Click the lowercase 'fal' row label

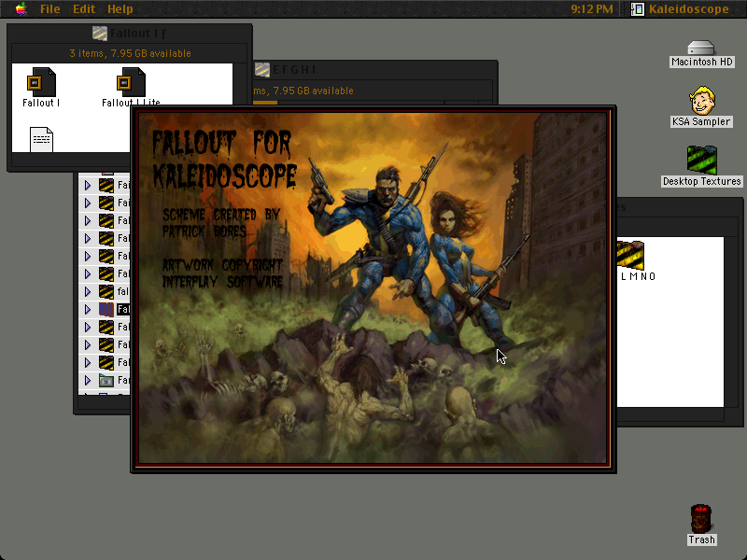pyautogui.click(x=123, y=291)
